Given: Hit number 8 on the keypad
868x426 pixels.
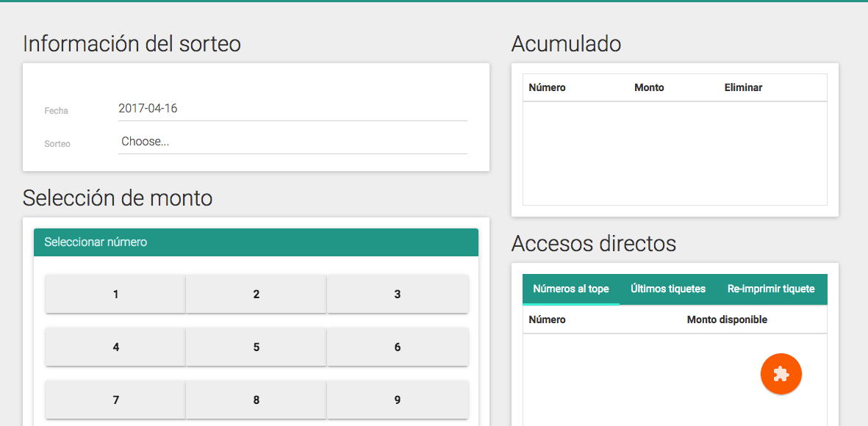Looking at the screenshot, I should tap(256, 400).
